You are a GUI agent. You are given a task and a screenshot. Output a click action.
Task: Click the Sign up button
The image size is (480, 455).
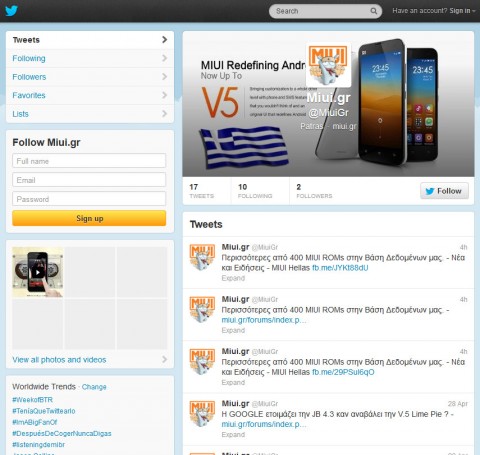[89, 218]
